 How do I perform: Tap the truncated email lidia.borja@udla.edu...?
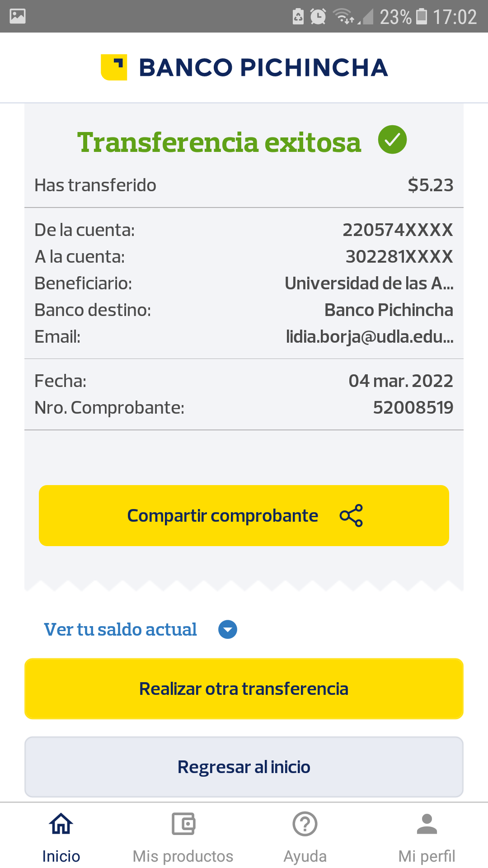click(370, 337)
